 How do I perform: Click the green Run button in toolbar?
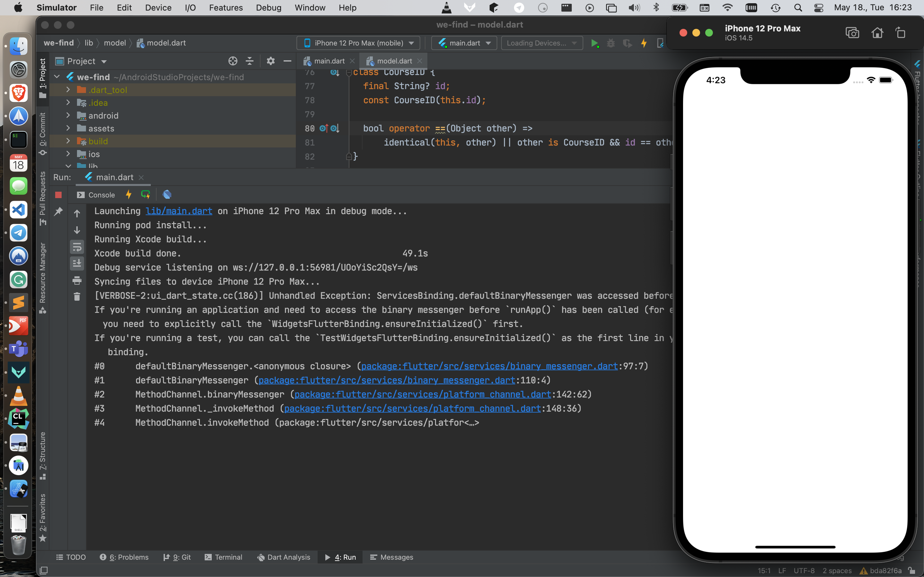click(x=594, y=43)
